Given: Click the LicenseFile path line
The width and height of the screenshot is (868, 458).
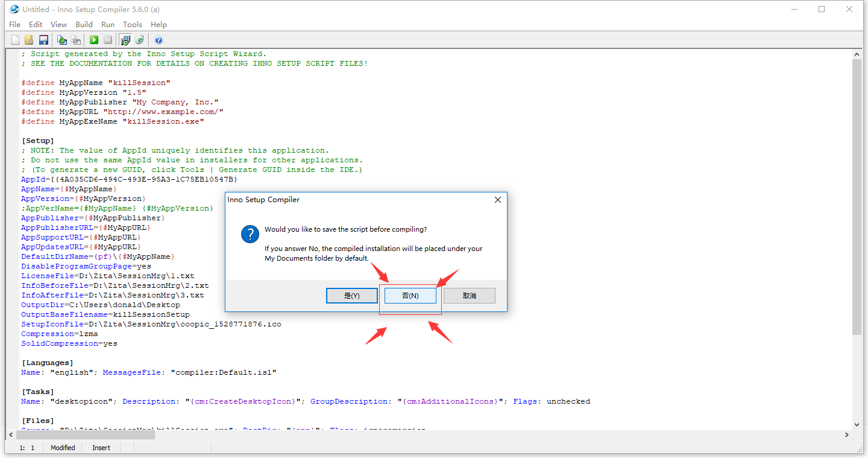Looking at the screenshot, I should (108, 276).
